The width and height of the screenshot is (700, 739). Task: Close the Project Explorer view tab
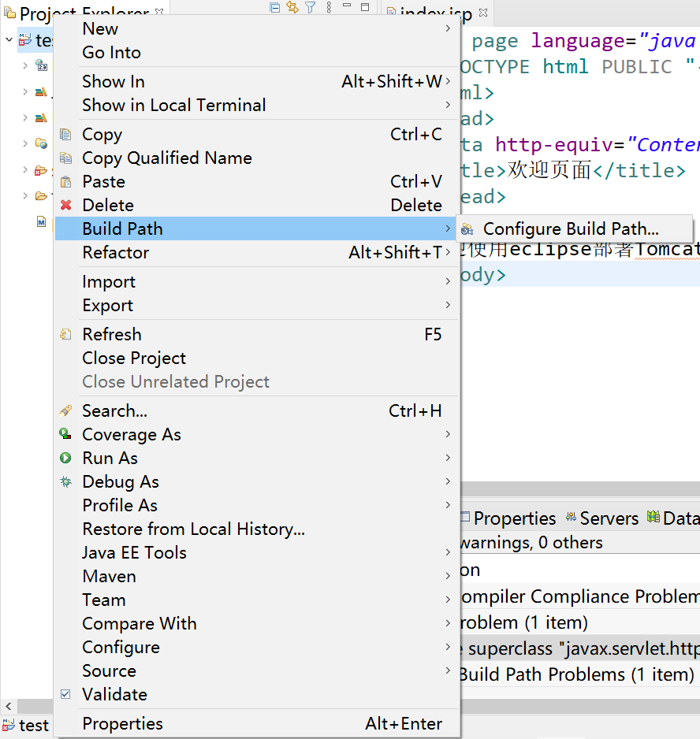[x=159, y=13]
